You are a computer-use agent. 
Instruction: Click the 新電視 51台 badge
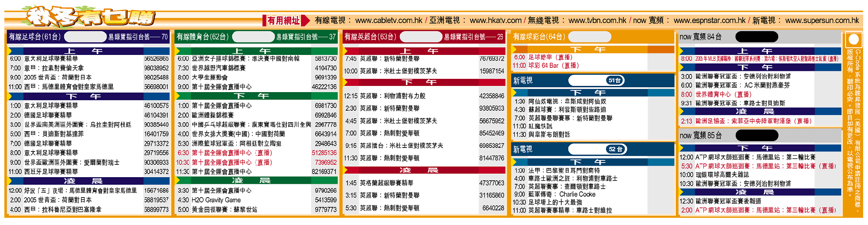pyautogui.click(x=615, y=81)
